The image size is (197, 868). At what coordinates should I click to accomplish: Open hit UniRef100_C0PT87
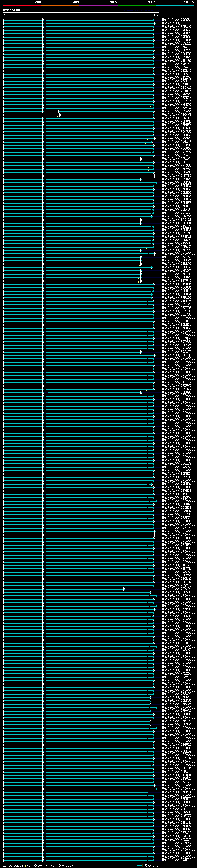[x=177, y=176]
